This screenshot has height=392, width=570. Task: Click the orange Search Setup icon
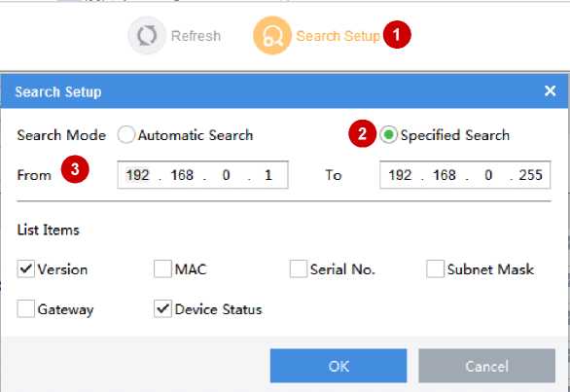point(272,36)
